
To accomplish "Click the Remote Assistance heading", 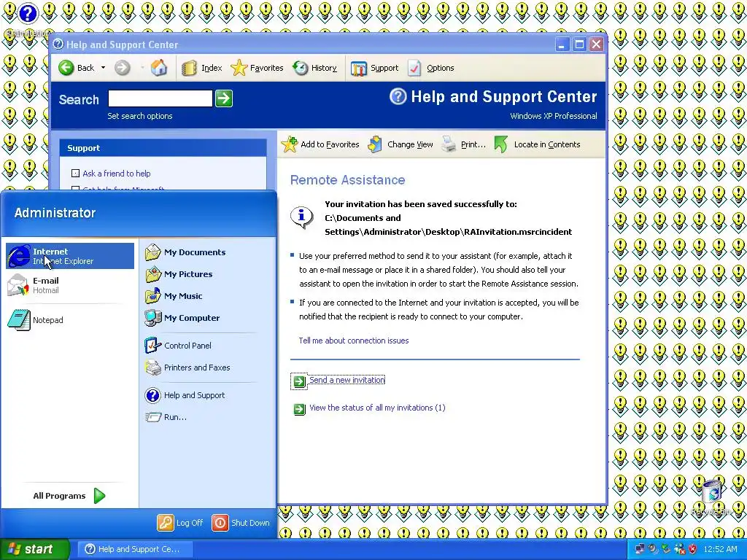I will [348, 180].
